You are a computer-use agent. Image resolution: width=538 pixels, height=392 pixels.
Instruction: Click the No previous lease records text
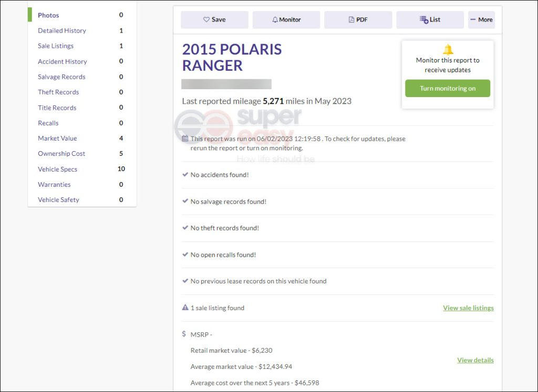[x=258, y=281]
